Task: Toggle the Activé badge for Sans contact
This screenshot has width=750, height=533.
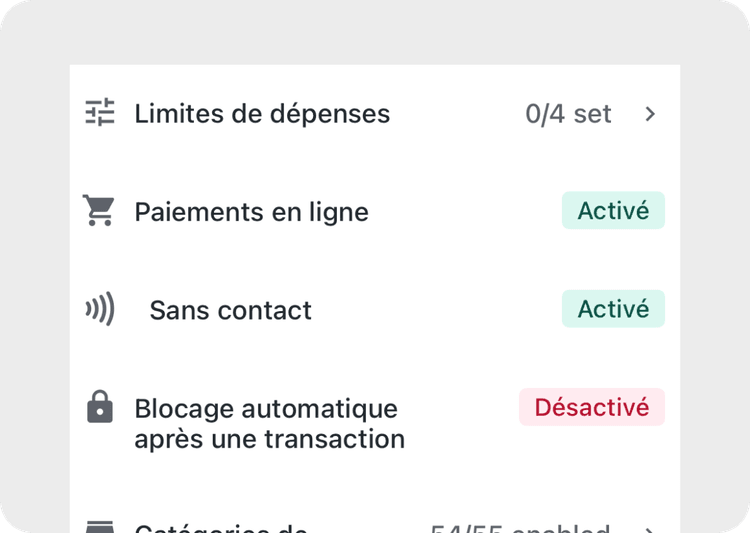Action: 613,309
